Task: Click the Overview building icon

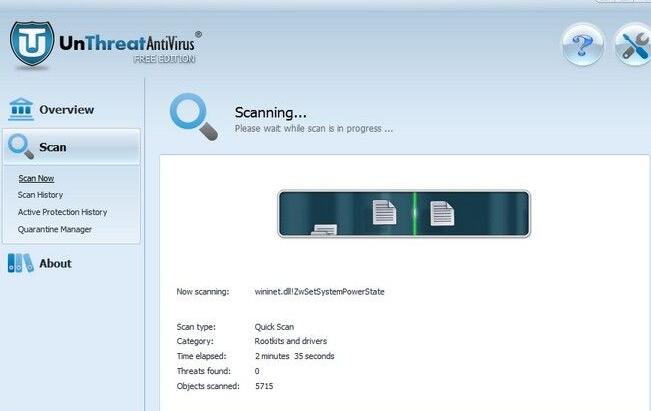Action: pyautogui.click(x=21, y=109)
